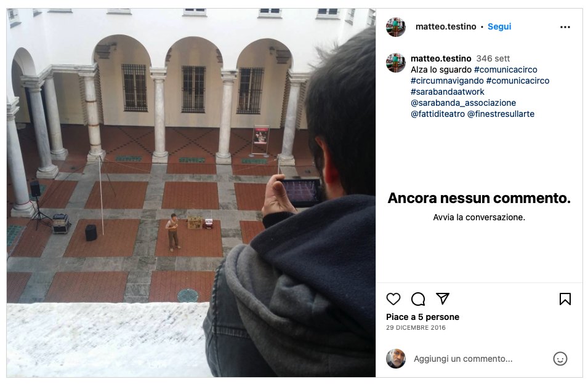This screenshot has height=387, width=588.
Task: Like the post with the heart icon
Action: coord(393,299)
